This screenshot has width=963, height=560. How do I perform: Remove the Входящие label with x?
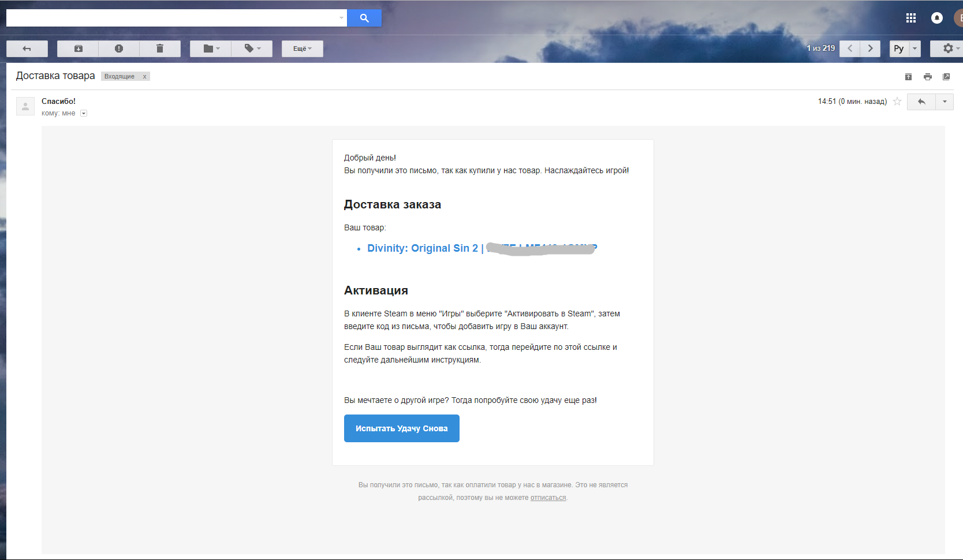[144, 76]
